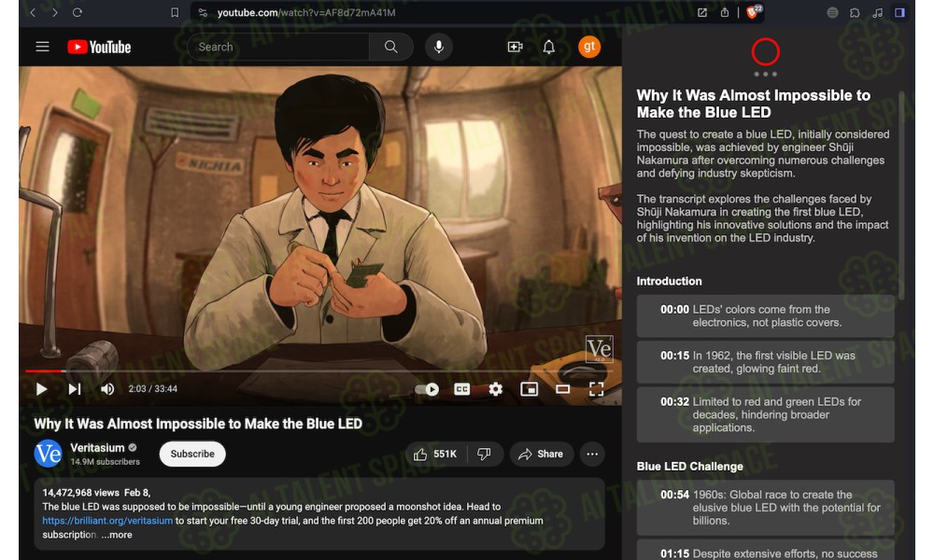Click the '14,472,968 views' text

tap(81, 493)
